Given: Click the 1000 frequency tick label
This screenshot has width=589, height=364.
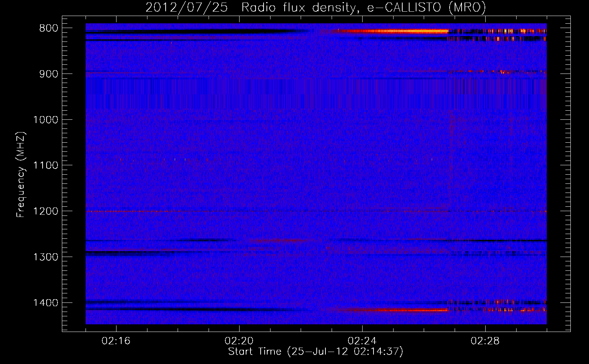Looking at the screenshot, I should 46,120.
